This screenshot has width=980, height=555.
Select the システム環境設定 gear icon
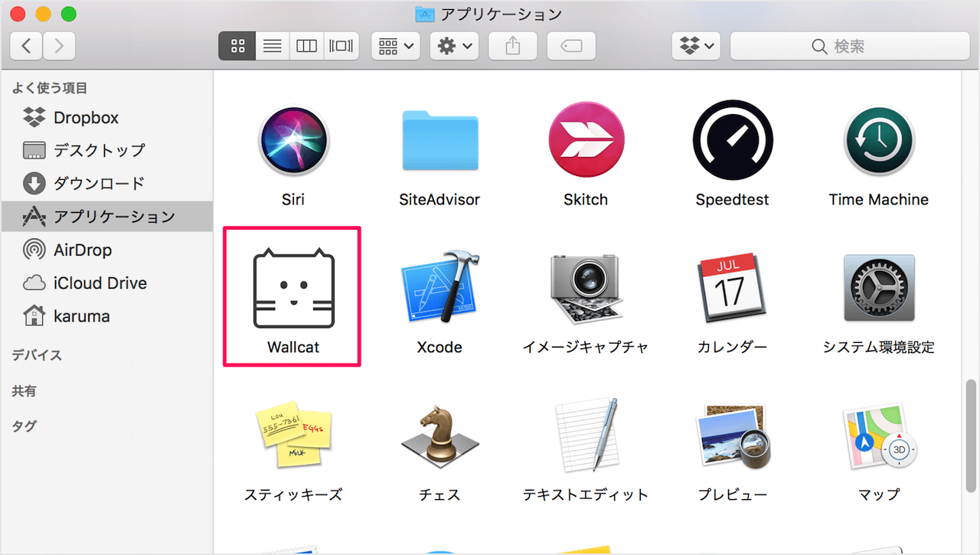click(879, 289)
